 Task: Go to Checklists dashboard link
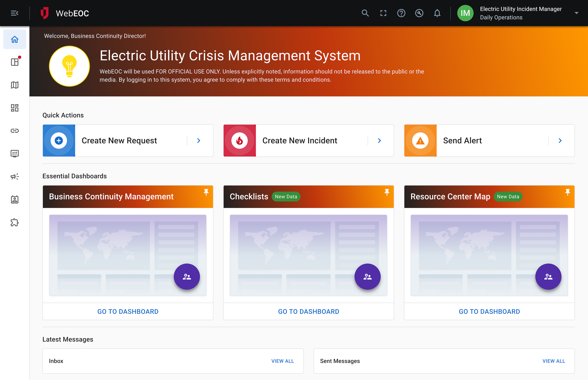point(308,311)
